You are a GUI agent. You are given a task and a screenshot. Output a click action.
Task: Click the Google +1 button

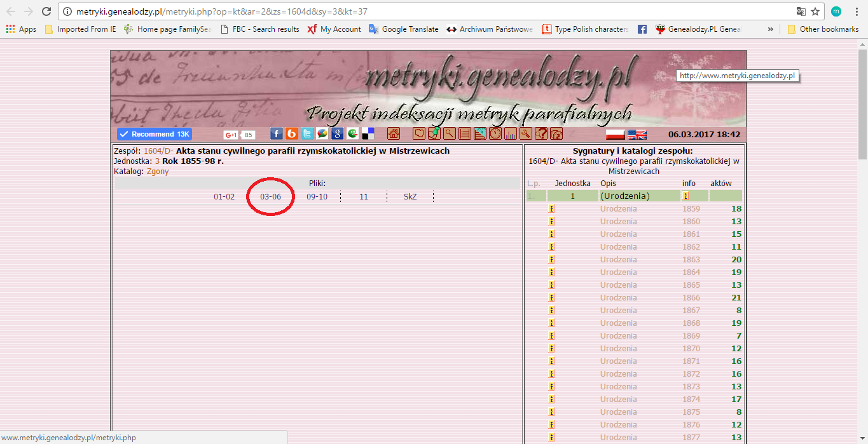(231, 135)
